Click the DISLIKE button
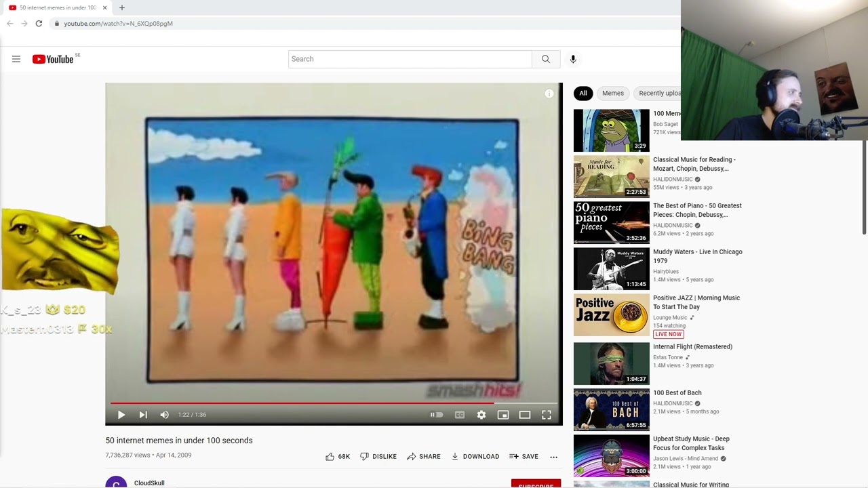868x488 pixels. [x=378, y=457]
